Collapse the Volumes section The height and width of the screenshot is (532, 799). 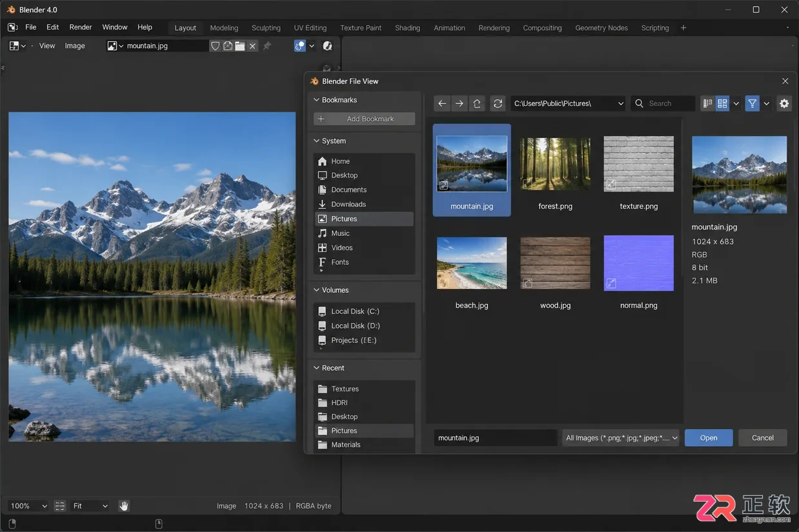[x=316, y=290]
